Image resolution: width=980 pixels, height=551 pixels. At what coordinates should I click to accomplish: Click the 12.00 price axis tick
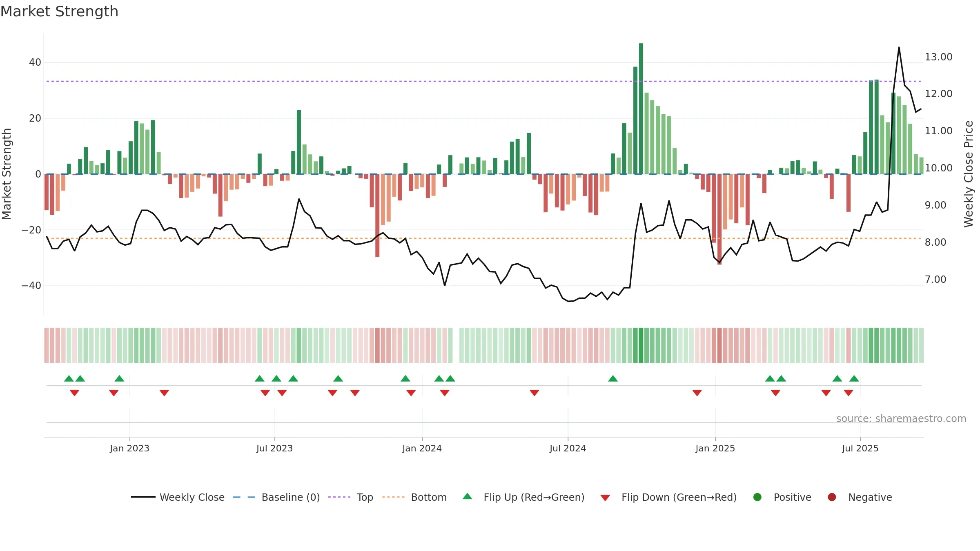click(938, 94)
